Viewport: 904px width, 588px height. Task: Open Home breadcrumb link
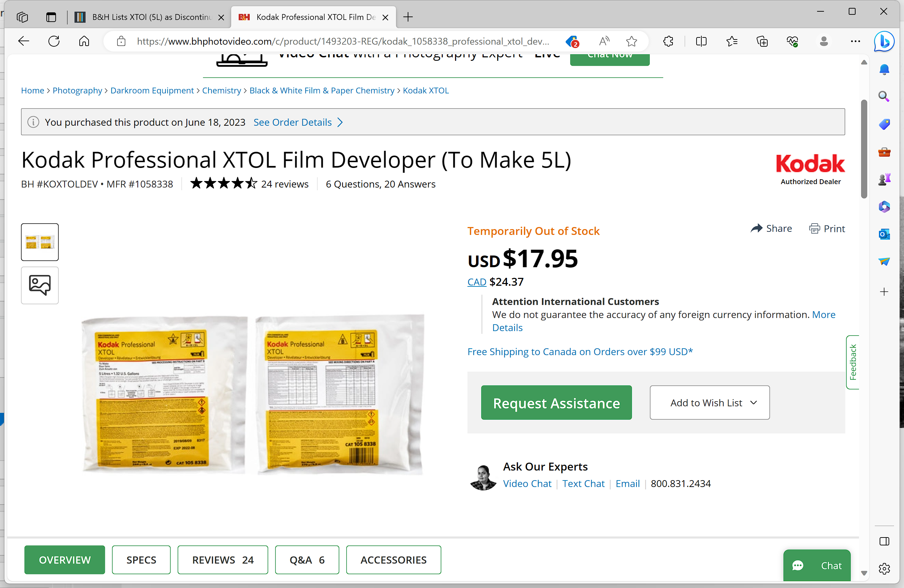[33, 90]
